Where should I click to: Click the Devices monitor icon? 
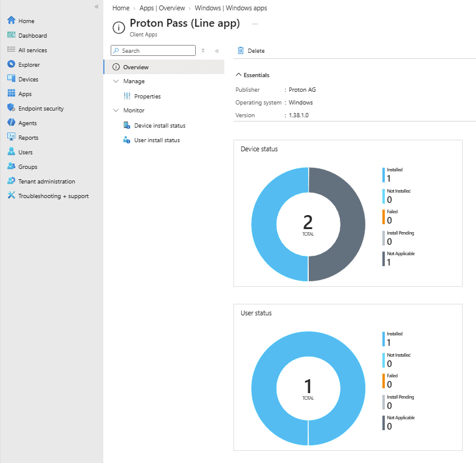(x=11, y=78)
